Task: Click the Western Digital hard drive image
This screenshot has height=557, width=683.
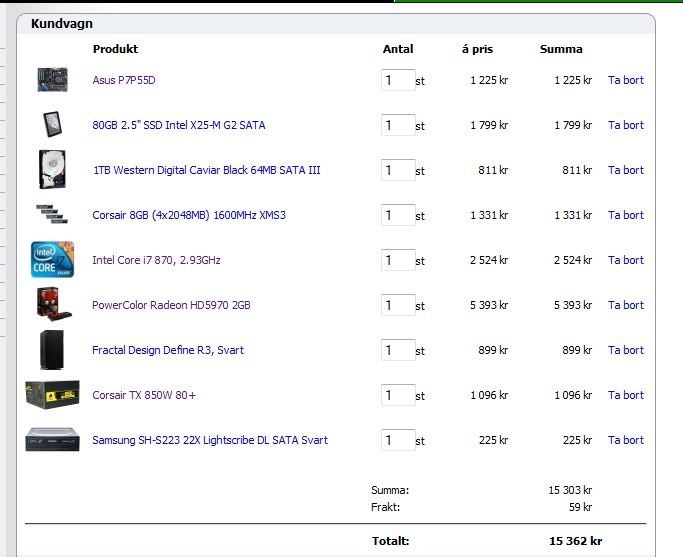Action: [51, 169]
